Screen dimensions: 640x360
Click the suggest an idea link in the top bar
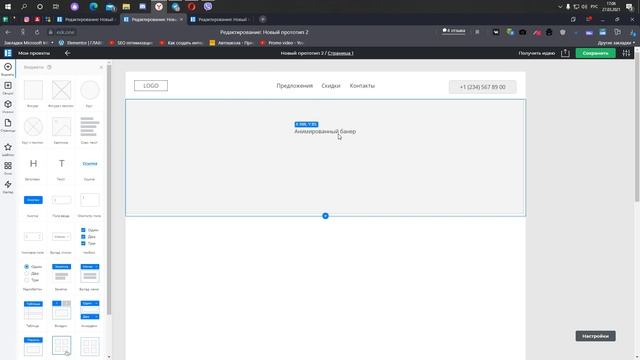536,53
